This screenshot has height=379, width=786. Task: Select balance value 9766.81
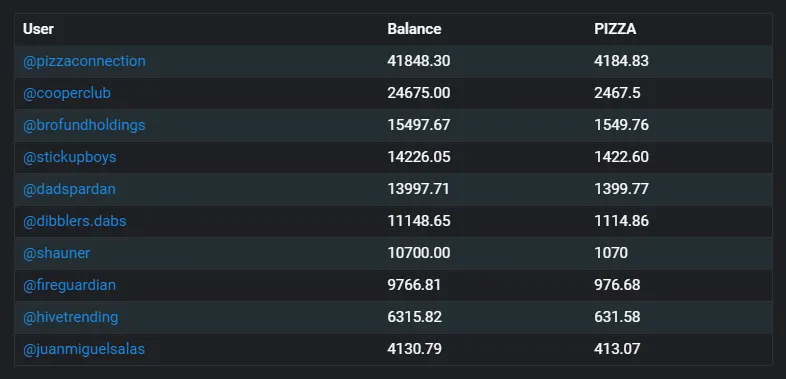click(414, 285)
